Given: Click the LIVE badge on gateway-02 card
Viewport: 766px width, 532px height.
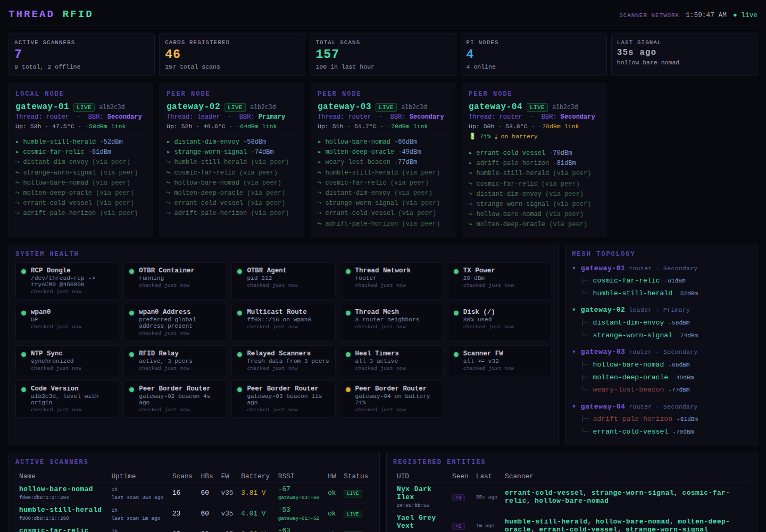Looking at the screenshot, I should pos(235,107).
